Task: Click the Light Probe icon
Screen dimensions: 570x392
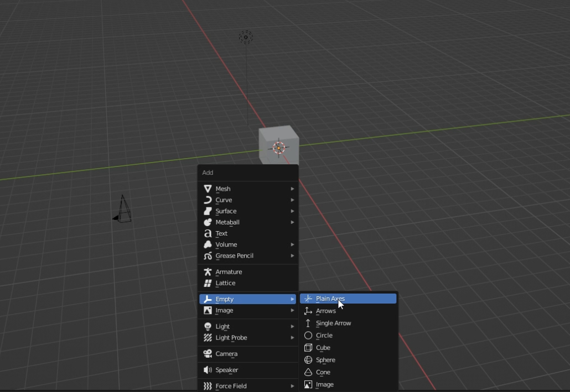Action: point(208,337)
